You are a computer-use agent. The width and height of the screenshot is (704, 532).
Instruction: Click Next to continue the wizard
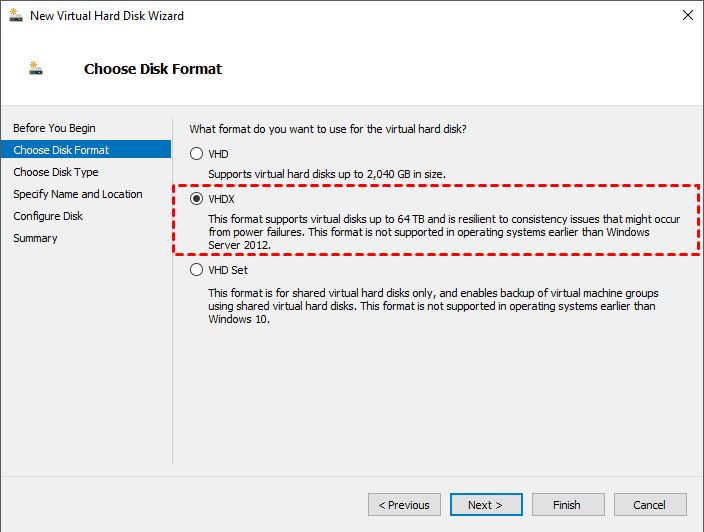point(486,505)
